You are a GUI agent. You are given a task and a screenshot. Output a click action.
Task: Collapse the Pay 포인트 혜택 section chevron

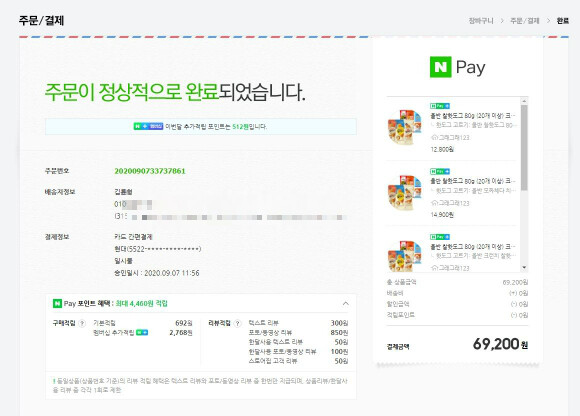[345, 304]
